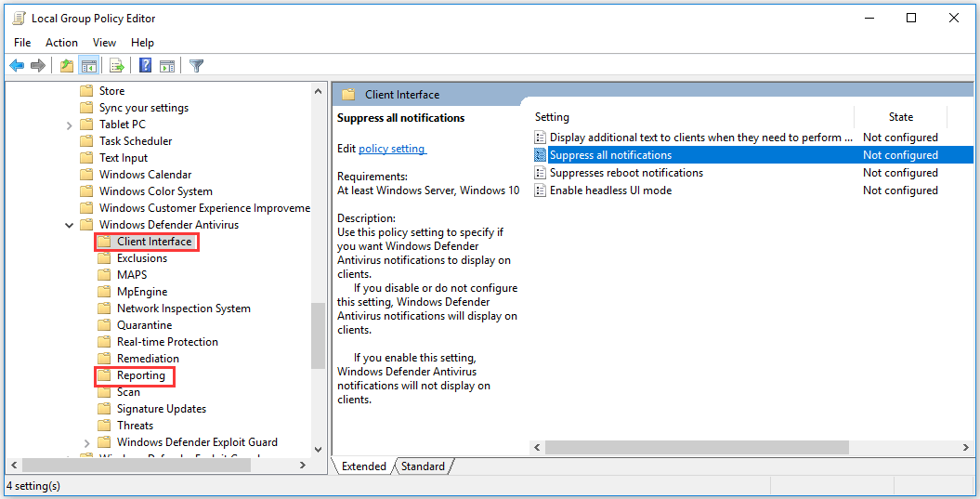Sort by the State column header
This screenshot has height=499, width=980.
[901, 117]
